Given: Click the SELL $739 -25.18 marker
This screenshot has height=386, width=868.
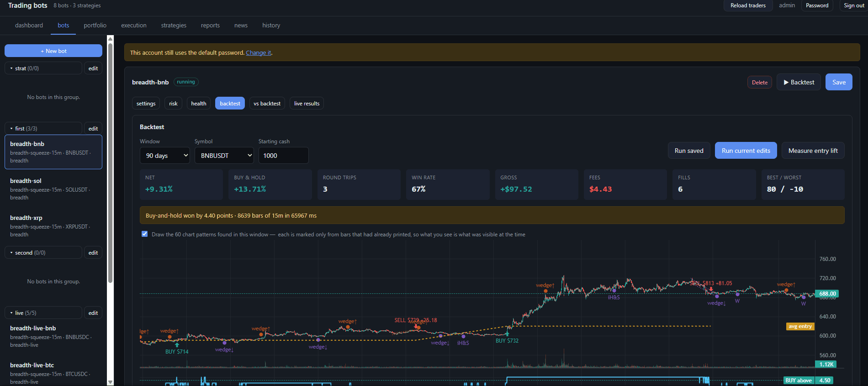Looking at the screenshot, I should [416, 320].
